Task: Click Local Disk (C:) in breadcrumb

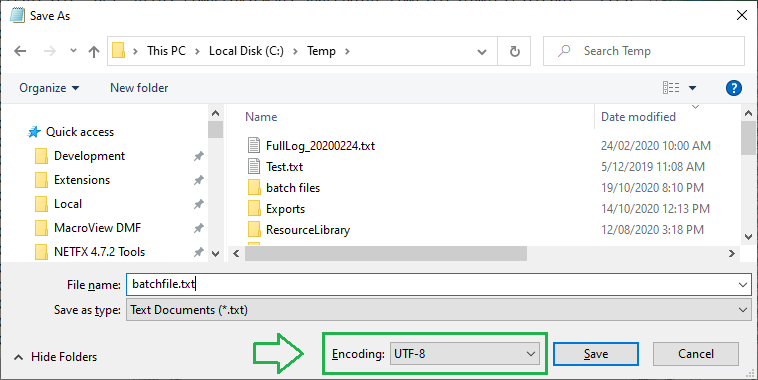Action: click(246, 51)
